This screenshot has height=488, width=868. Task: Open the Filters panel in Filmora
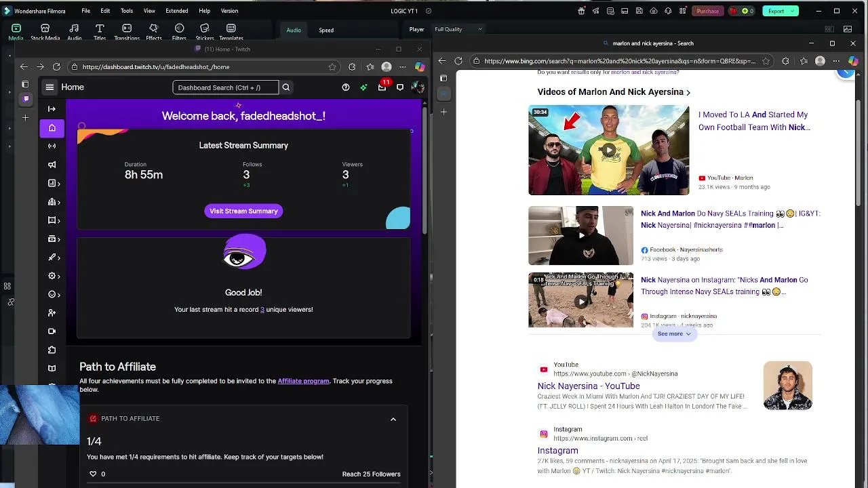pyautogui.click(x=179, y=32)
